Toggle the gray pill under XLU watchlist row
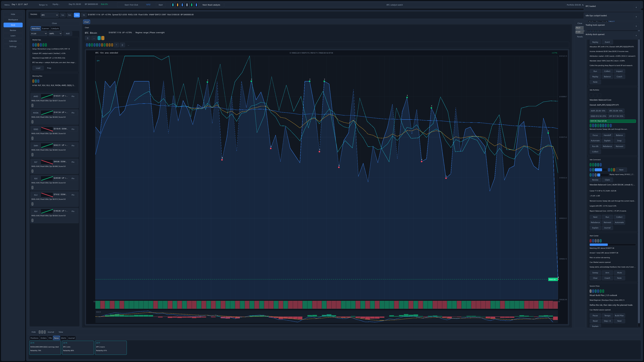The width and height of the screenshot is (644, 362). pyautogui.click(x=33, y=204)
